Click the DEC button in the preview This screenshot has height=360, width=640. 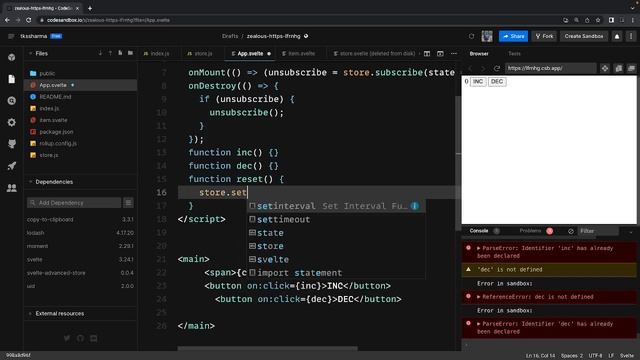coord(497,82)
